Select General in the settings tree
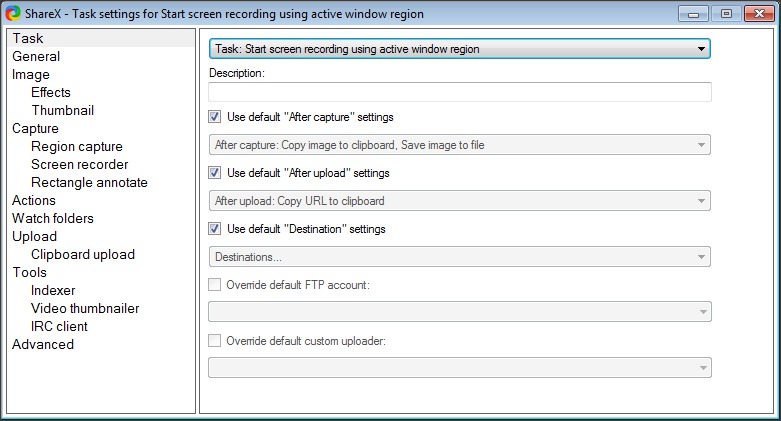This screenshot has width=781, height=421. pos(36,57)
